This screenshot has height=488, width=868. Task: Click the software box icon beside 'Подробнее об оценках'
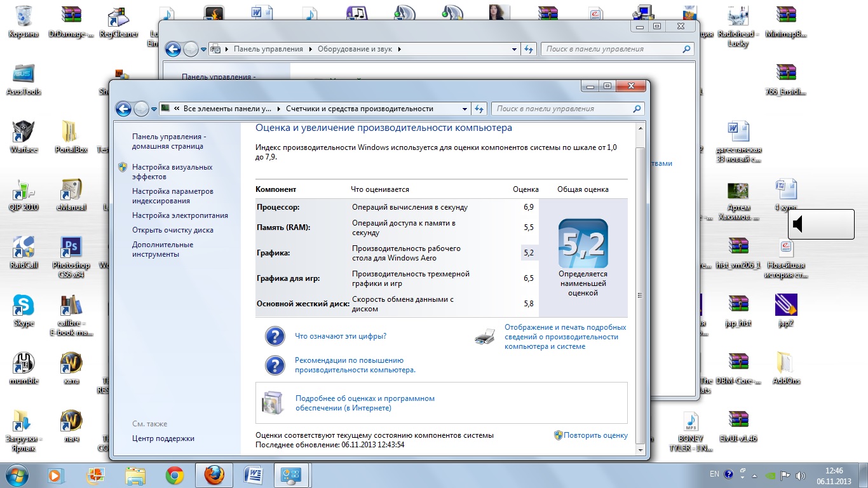[x=273, y=403]
